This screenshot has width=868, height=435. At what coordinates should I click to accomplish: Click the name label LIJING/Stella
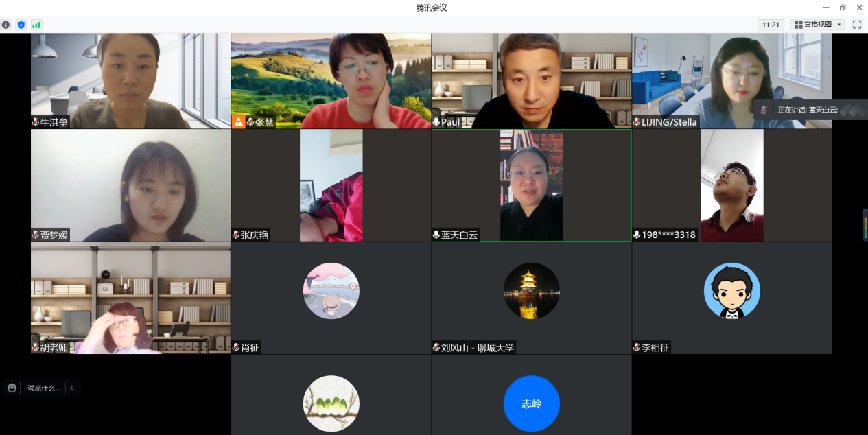point(669,122)
